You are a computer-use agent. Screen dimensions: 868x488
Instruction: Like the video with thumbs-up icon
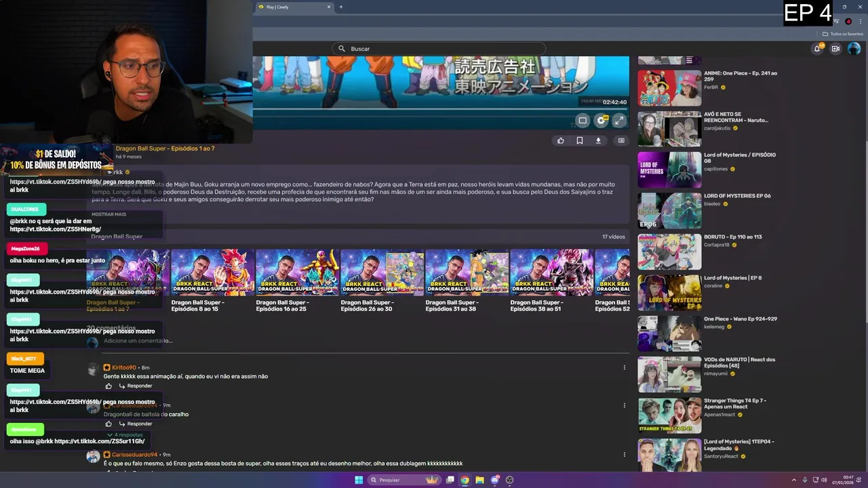coord(560,141)
